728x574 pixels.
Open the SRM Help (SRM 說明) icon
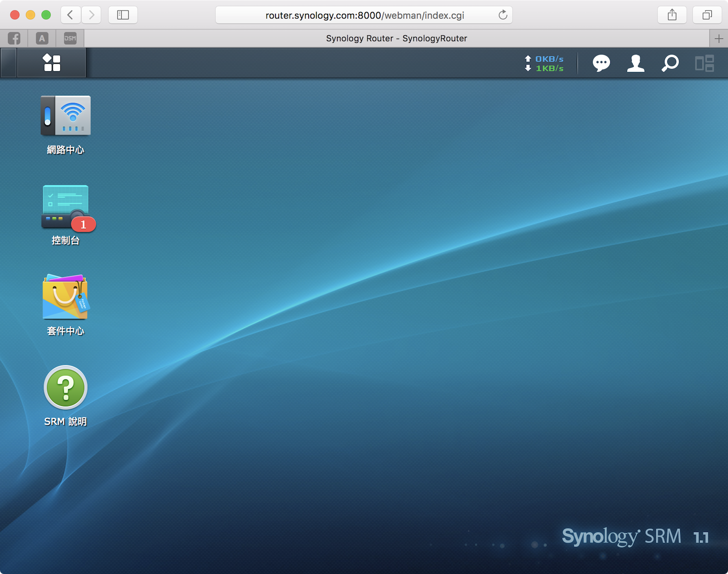click(66, 388)
